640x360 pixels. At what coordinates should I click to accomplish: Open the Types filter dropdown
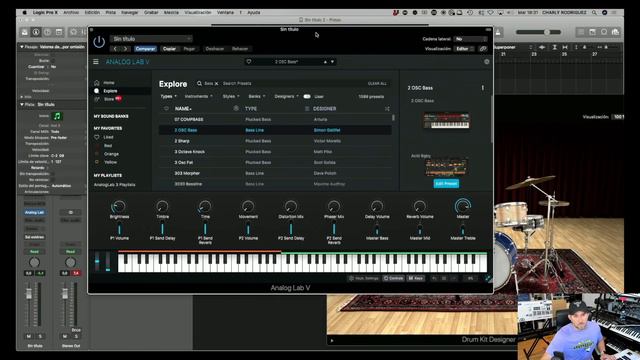(168, 97)
